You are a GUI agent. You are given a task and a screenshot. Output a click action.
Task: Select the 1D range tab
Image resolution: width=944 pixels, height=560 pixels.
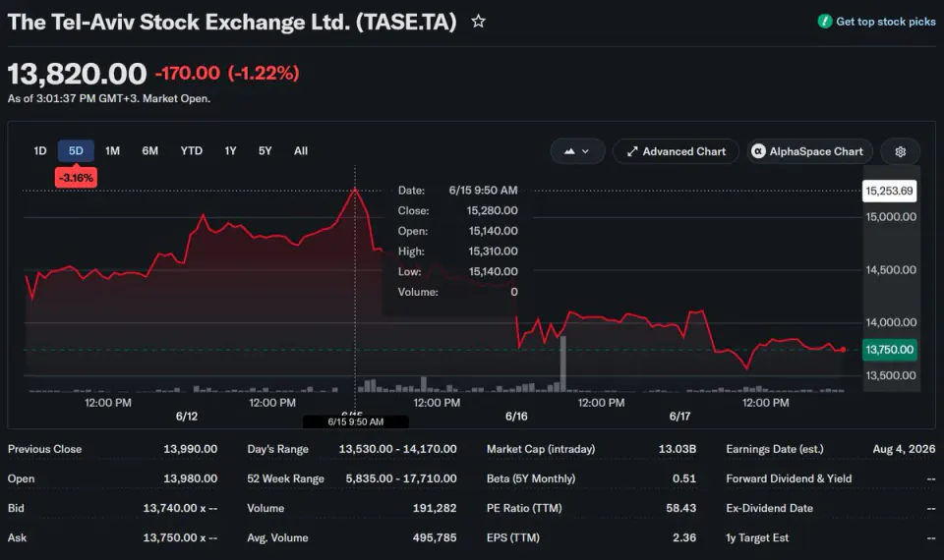(x=40, y=151)
